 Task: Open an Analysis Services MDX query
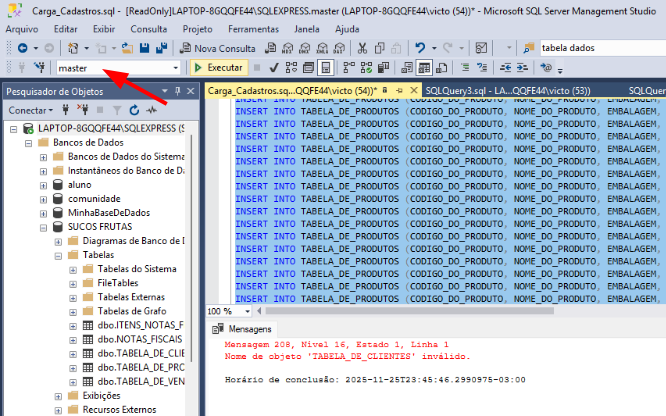pos(288,48)
